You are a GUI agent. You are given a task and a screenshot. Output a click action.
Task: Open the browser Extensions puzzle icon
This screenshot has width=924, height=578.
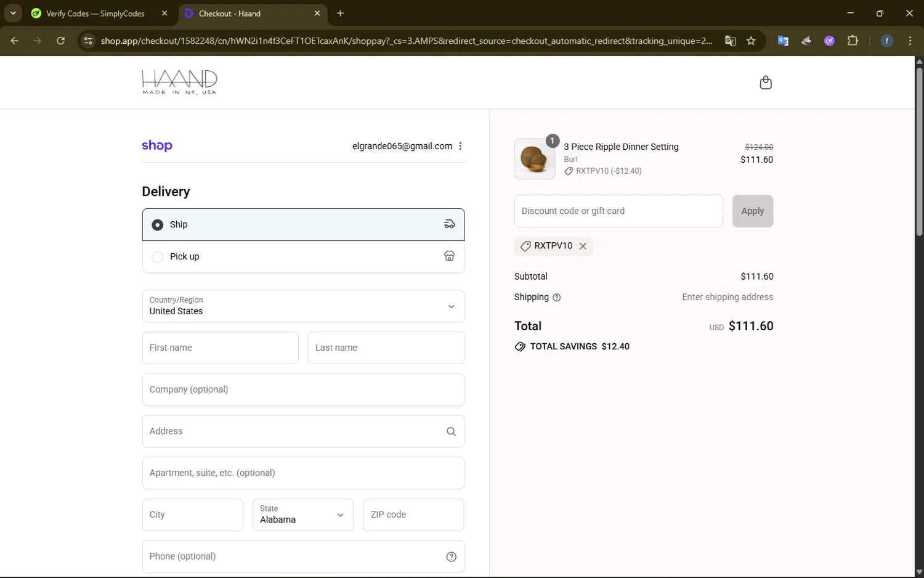pos(853,41)
